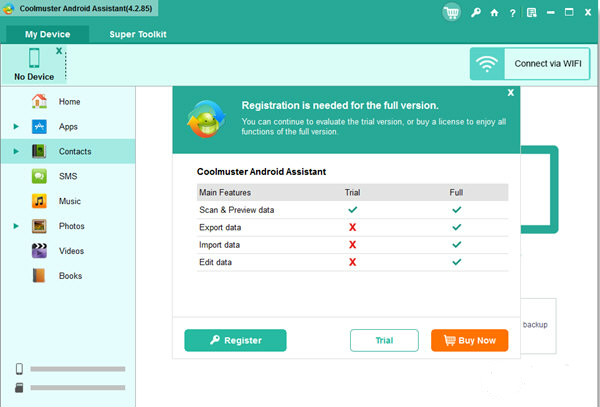600x407 pixels.
Task: Expand the Contacts tree arrow
Action: point(16,152)
